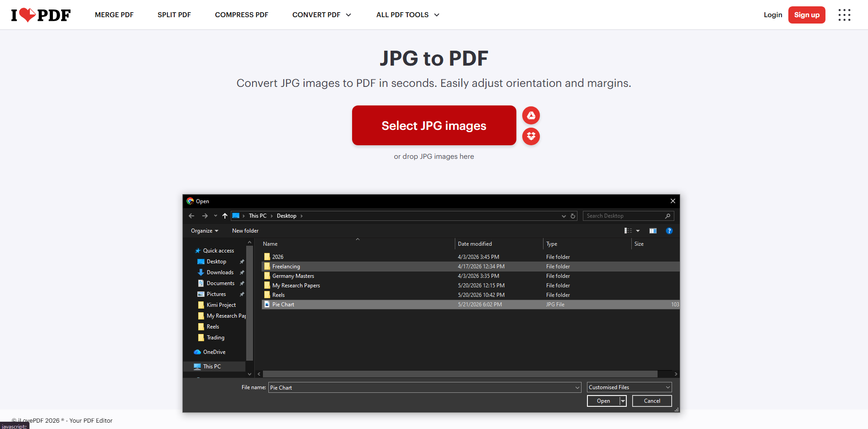Open view options dropdown arrow
This screenshot has width=868, height=429.
tap(638, 231)
